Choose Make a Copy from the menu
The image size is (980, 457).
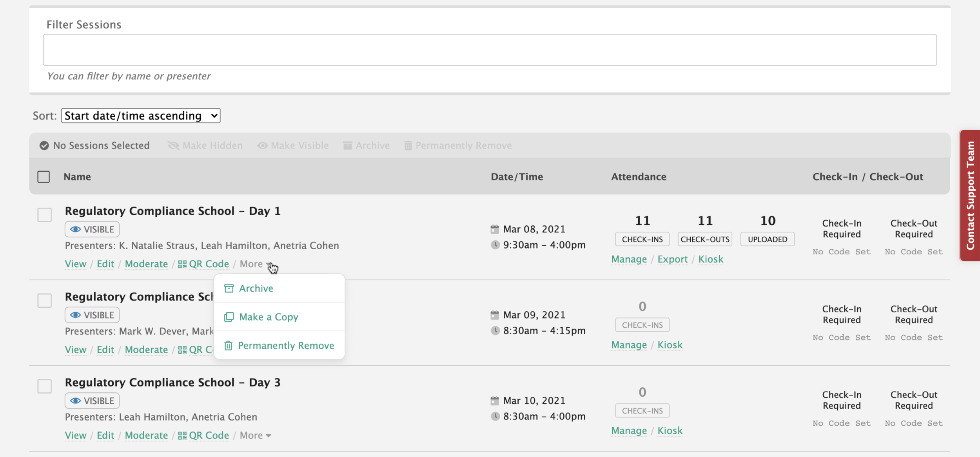coord(269,317)
